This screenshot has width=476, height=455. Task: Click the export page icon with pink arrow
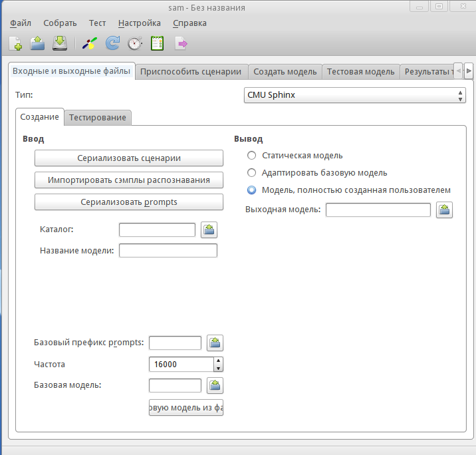click(x=181, y=44)
